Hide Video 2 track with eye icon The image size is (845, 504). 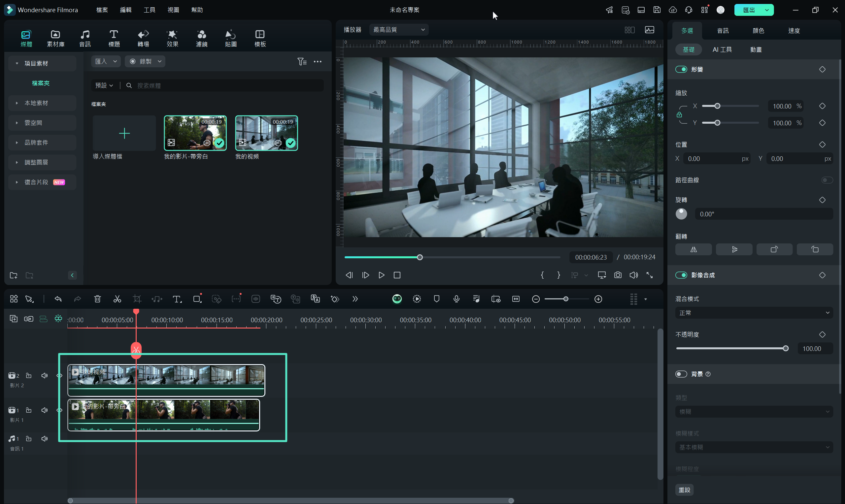pyautogui.click(x=59, y=375)
